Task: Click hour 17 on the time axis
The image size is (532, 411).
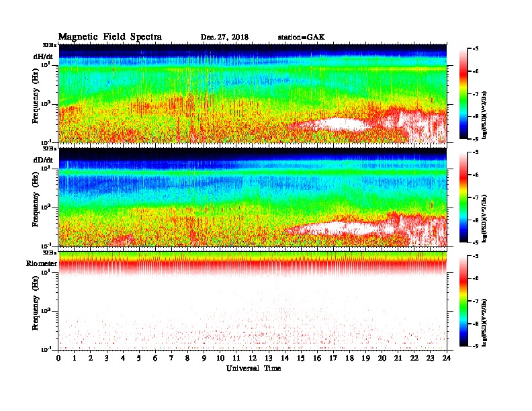Action: coord(334,359)
